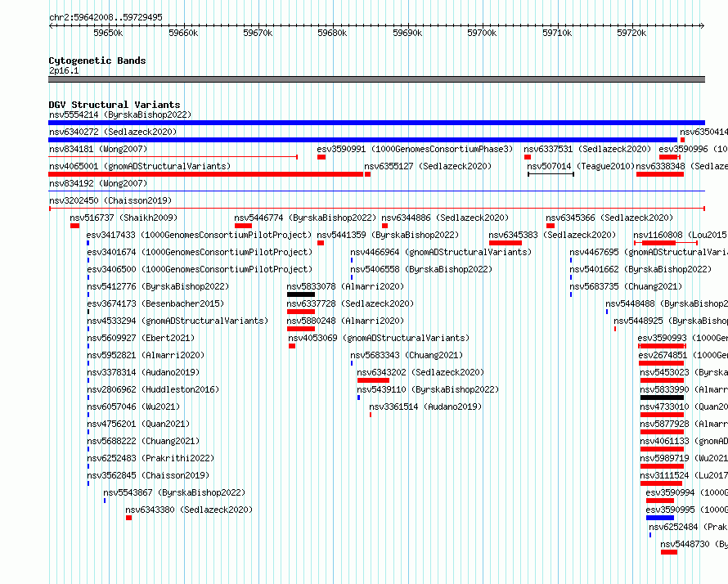Open nsv5401662 (ByrskaBishop2022) label
This screenshot has width=728, height=584.
point(640,269)
